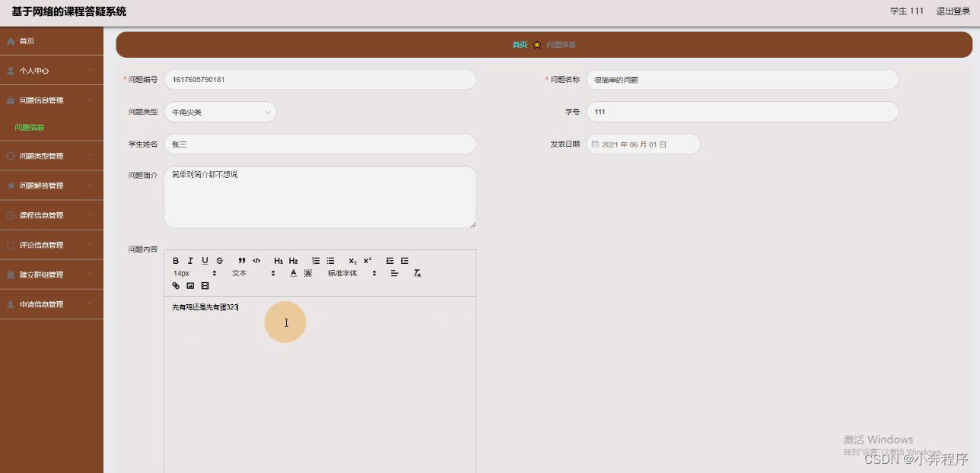Image resolution: width=980 pixels, height=473 pixels.
Task: Open the 问题类型 dropdown showing 牛角尖类
Action: coord(221,112)
